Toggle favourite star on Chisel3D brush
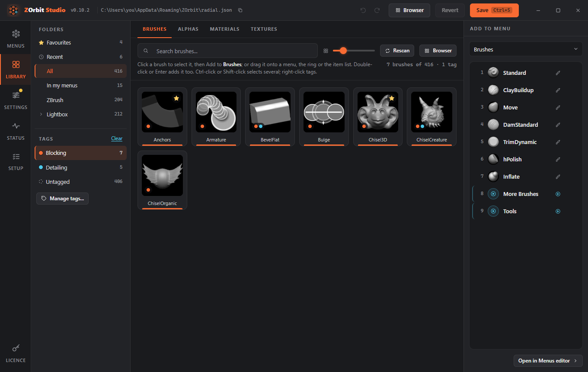Image resolution: width=588 pixels, height=372 pixels. [x=391, y=98]
